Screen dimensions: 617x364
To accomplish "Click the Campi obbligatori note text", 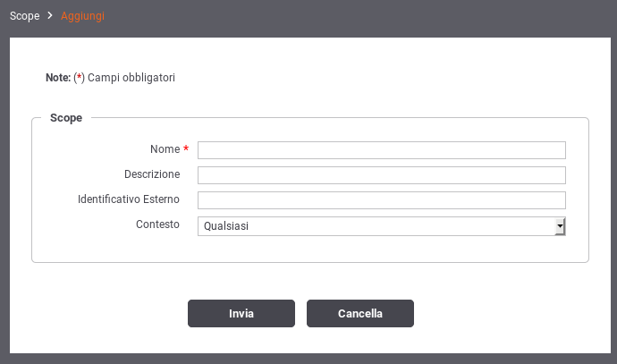I will 131,78.
